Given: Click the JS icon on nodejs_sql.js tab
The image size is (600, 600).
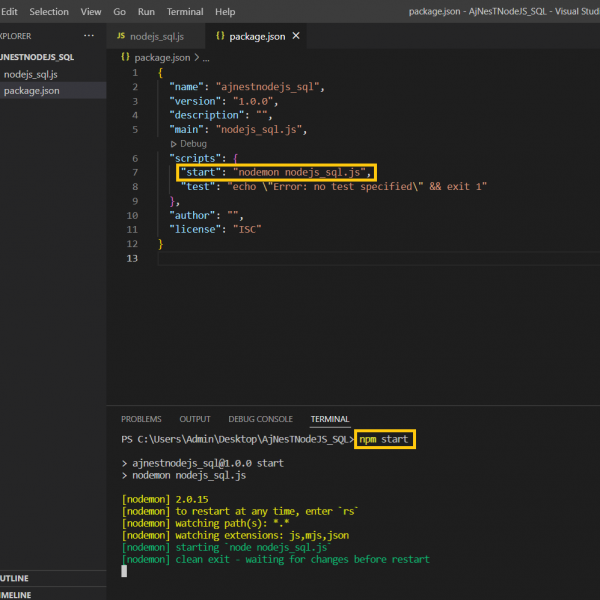Looking at the screenshot, I should click(x=121, y=36).
